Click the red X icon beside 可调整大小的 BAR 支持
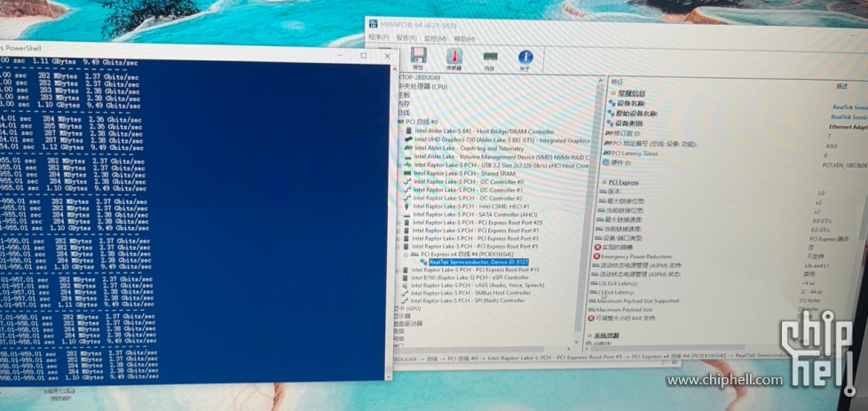This screenshot has width=868, height=411. [592, 319]
